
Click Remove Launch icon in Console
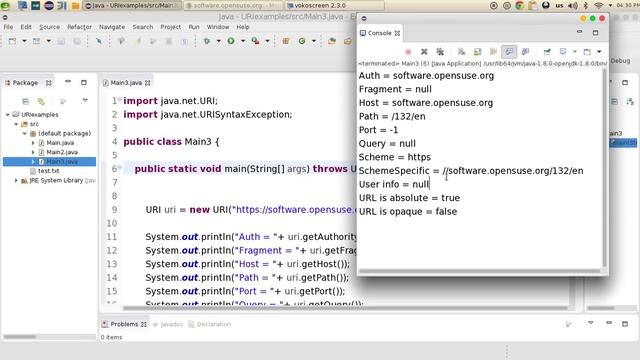(424, 52)
